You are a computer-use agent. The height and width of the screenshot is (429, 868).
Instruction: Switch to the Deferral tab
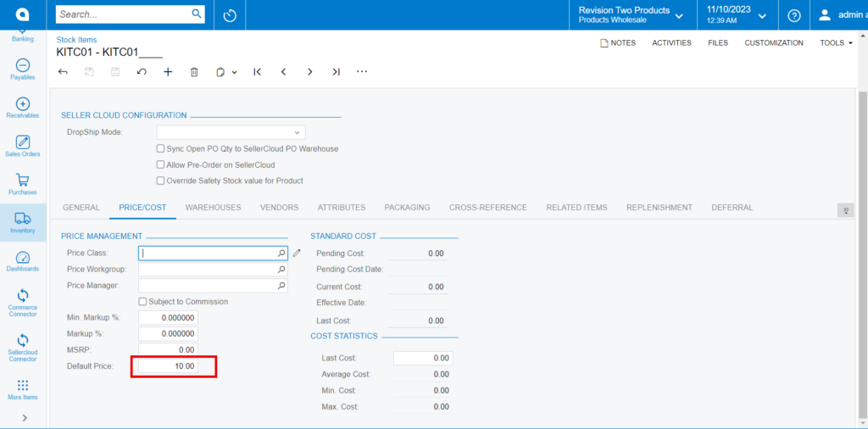[x=732, y=208]
